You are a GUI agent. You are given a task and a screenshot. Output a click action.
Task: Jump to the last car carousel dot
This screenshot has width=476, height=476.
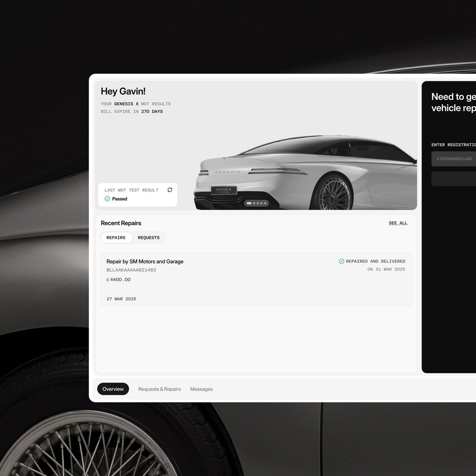click(x=266, y=203)
